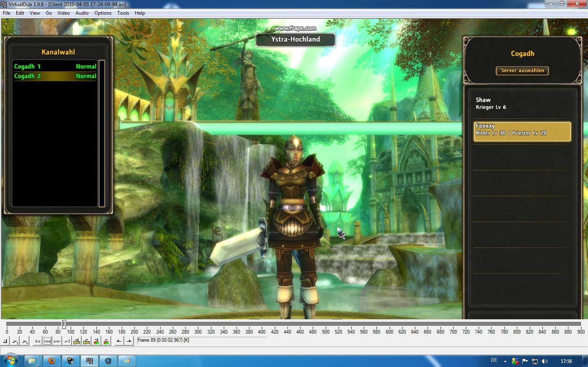
Task: Open the Go menu
Action: 49,13
